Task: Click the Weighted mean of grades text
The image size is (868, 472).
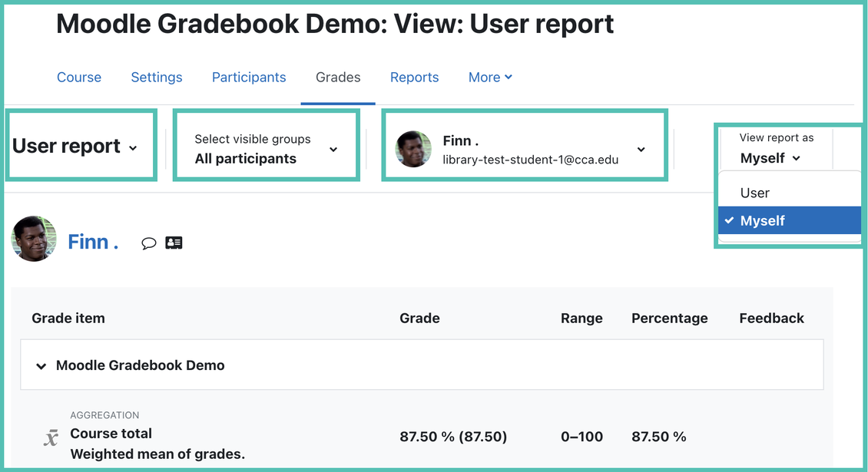Action: pyautogui.click(x=157, y=454)
